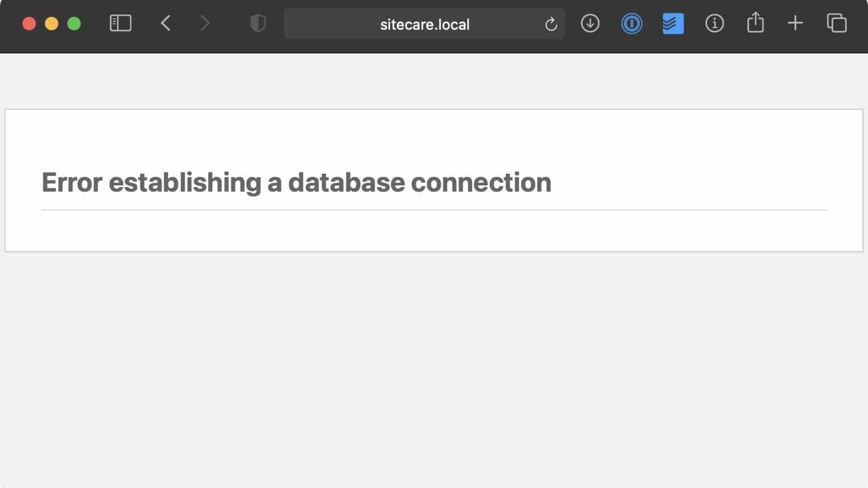Screen dimensions: 868x488
Task: Click the "Error establishing a database connection" heading
Action: click(296, 183)
